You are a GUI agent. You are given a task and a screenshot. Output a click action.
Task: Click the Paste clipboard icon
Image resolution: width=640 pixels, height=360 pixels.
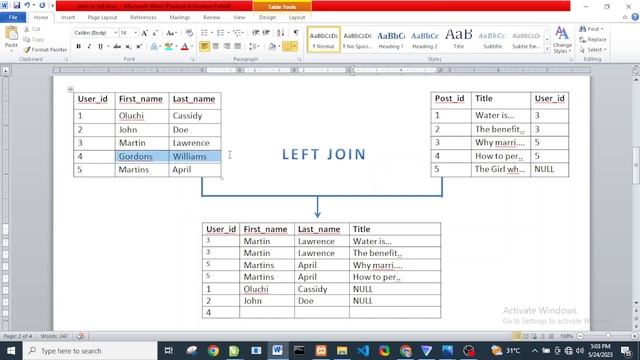point(11,33)
